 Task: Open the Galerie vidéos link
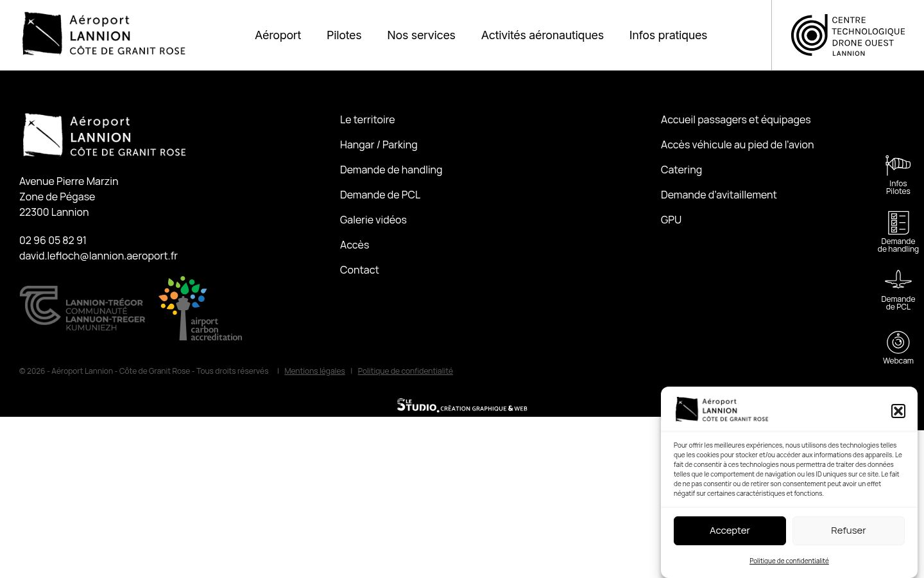tap(373, 220)
